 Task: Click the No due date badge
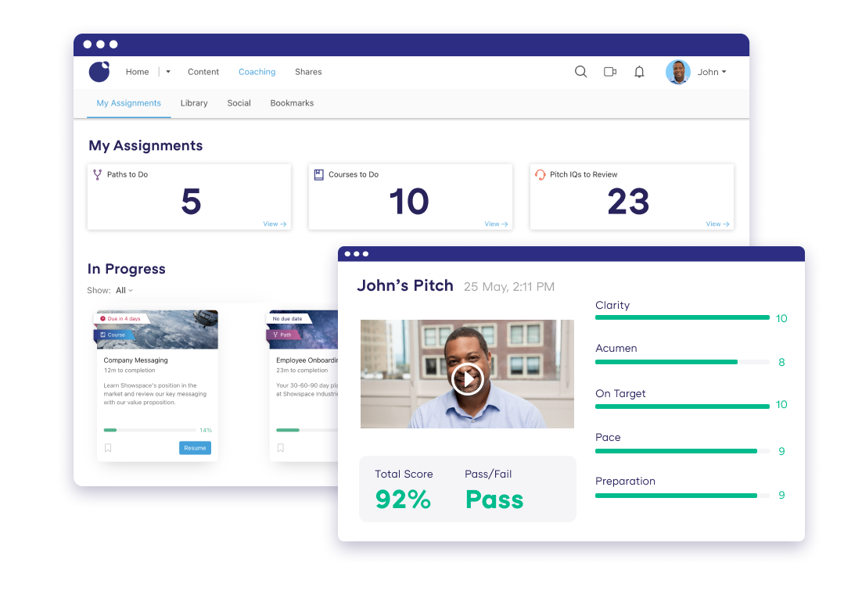tap(288, 319)
